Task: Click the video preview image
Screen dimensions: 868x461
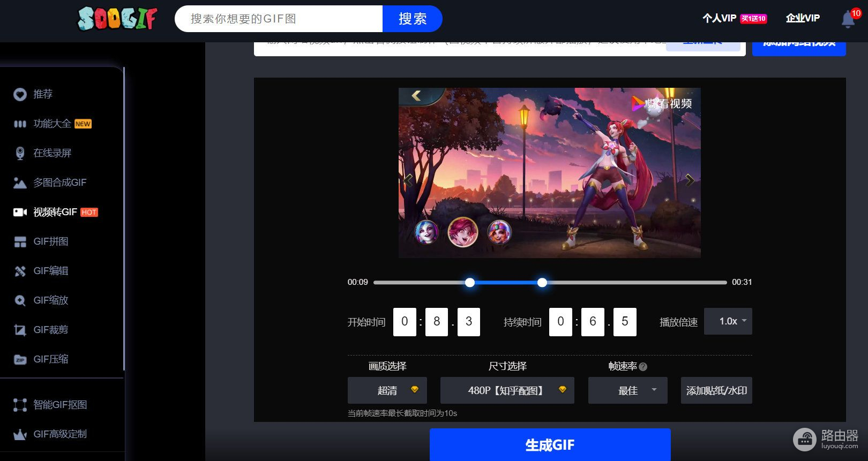Action: pos(550,173)
